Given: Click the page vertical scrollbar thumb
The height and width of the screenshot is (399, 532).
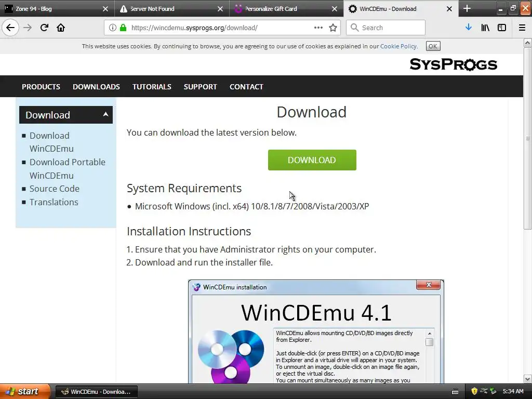Looking at the screenshot, I should click(528, 138).
